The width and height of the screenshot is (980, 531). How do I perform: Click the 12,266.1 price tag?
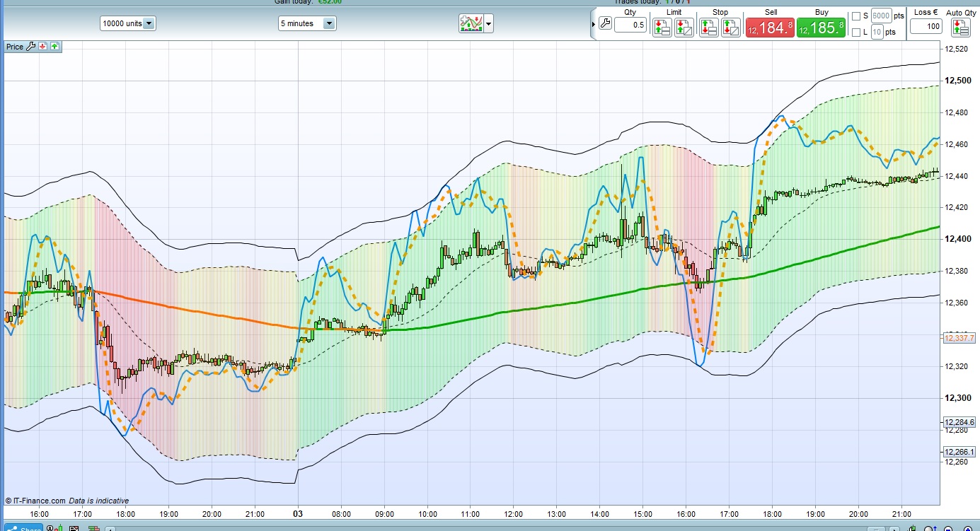pyautogui.click(x=959, y=452)
